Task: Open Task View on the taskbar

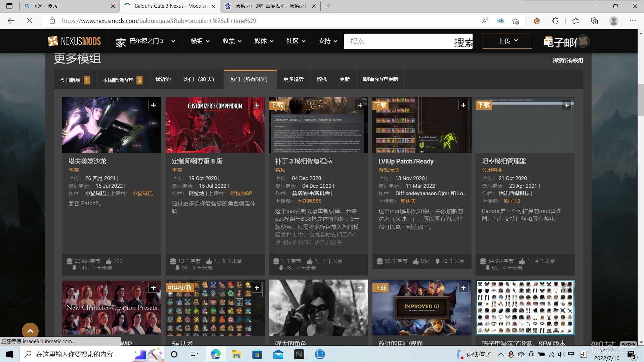Action: pyautogui.click(x=194, y=354)
